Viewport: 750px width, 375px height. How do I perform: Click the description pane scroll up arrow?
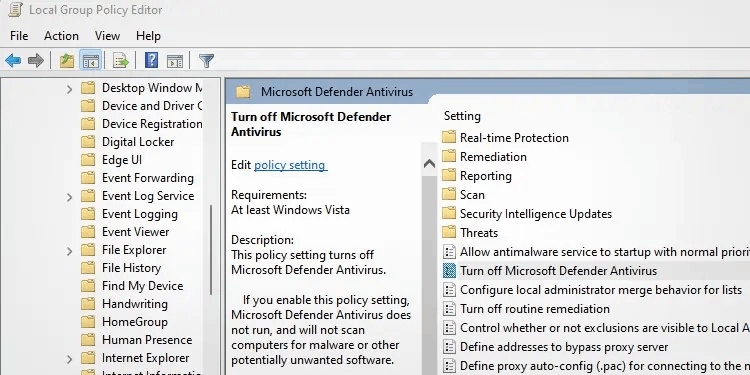pos(430,164)
